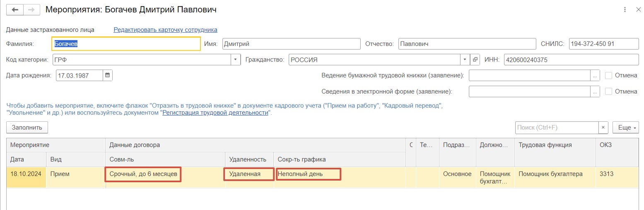
Task: Select the Помощник бухгалт… cell under Должно…
Action: (x=495, y=178)
